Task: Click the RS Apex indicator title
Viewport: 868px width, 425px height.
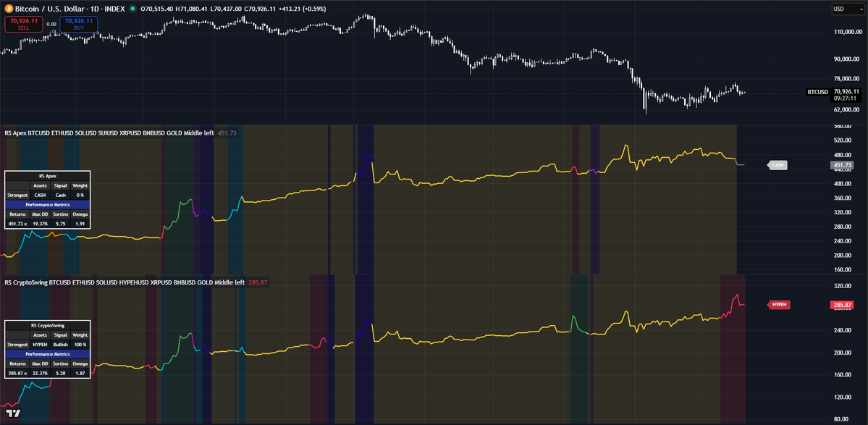Action: (109, 133)
